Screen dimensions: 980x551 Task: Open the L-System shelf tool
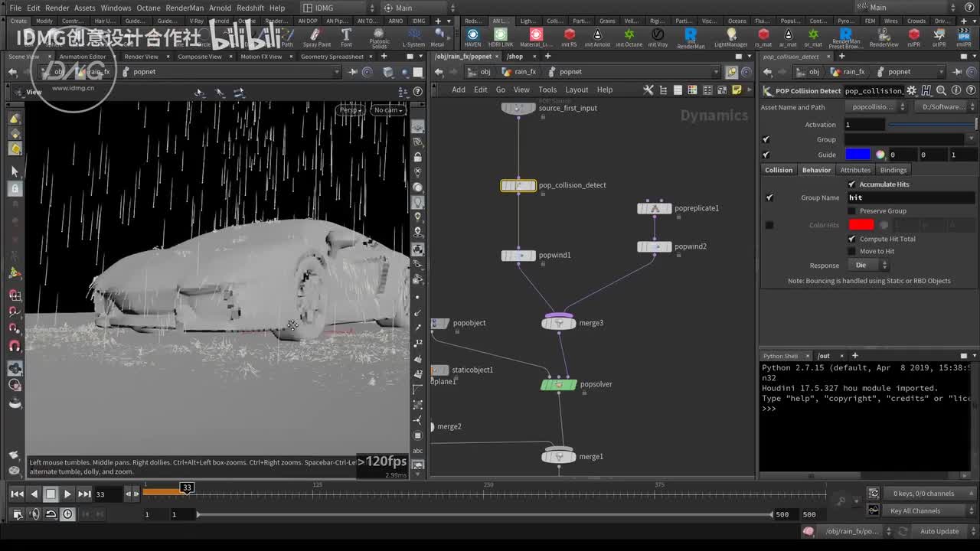(x=413, y=37)
